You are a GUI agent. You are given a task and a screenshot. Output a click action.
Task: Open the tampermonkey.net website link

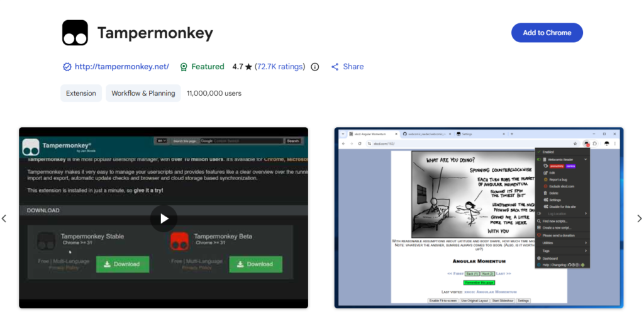point(121,67)
